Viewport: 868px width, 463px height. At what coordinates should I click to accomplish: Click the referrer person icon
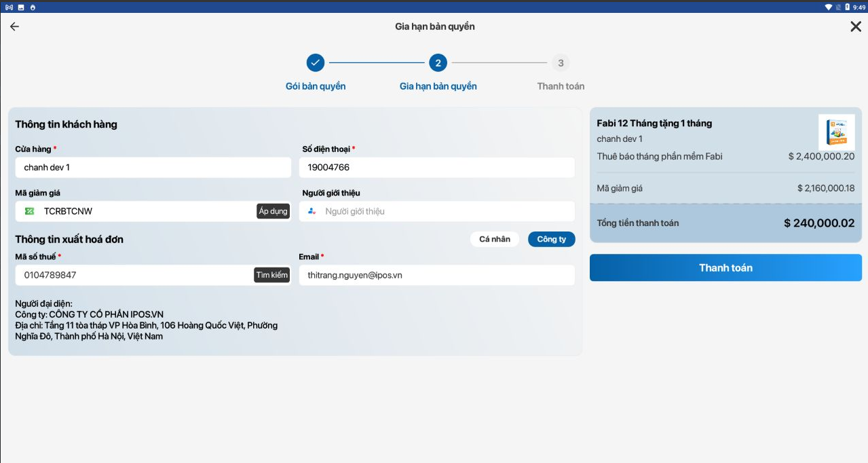pyautogui.click(x=312, y=211)
